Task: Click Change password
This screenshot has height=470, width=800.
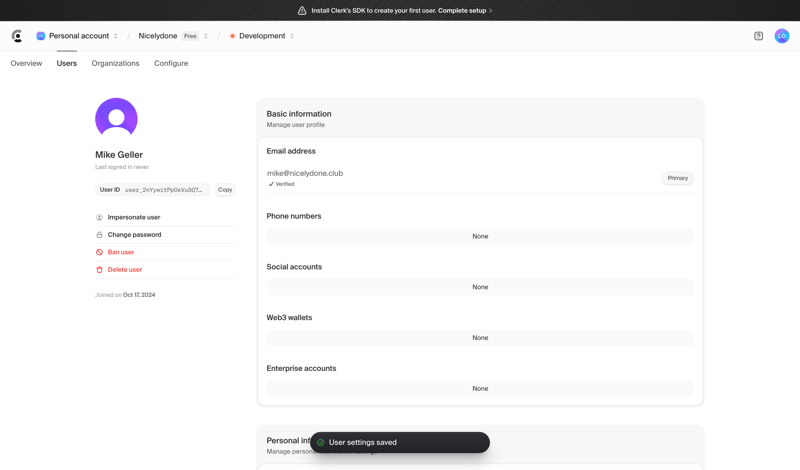Action: coord(134,235)
